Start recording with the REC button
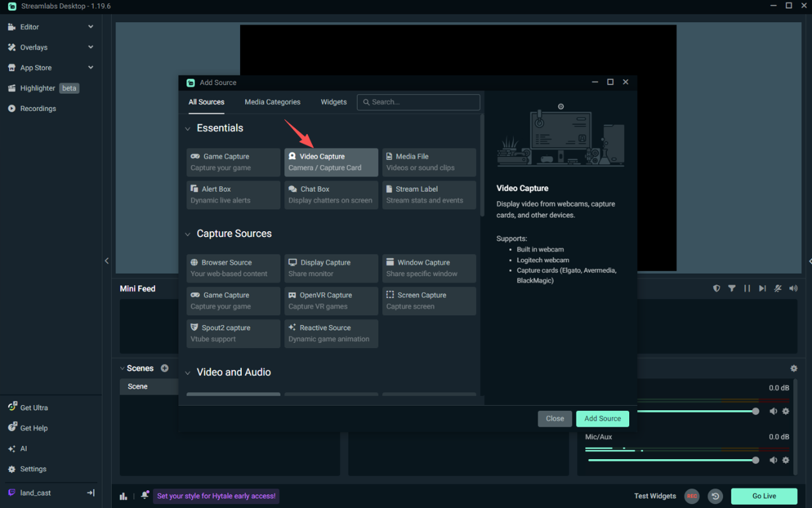Screen dimensions: 812x508 pyautogui.click(x=692, y=496)
